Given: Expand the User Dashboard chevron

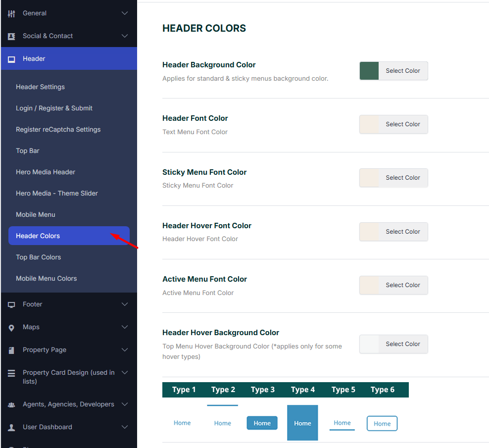Looking at the screenshot, I should click(125, 427).
